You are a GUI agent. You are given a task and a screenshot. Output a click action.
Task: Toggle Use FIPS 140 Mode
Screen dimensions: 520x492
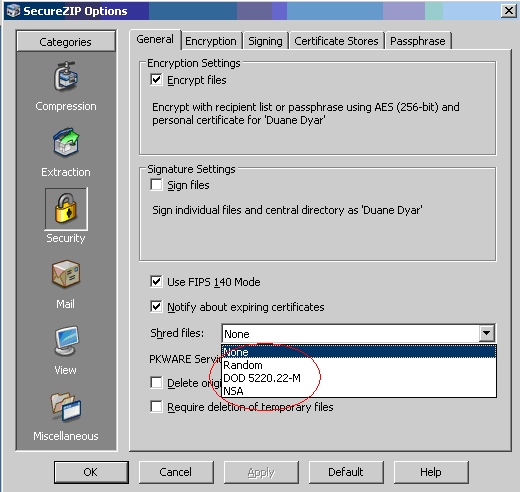(x=156, y=282)
